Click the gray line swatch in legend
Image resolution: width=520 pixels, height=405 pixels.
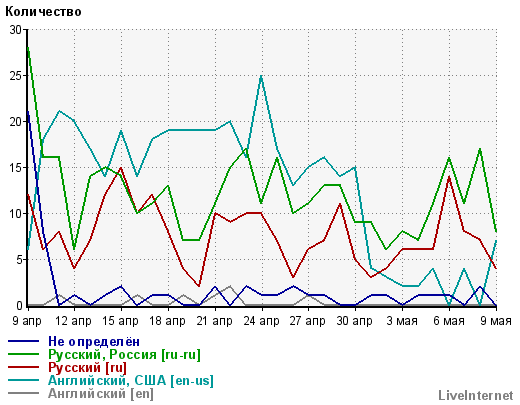point(24,393)
